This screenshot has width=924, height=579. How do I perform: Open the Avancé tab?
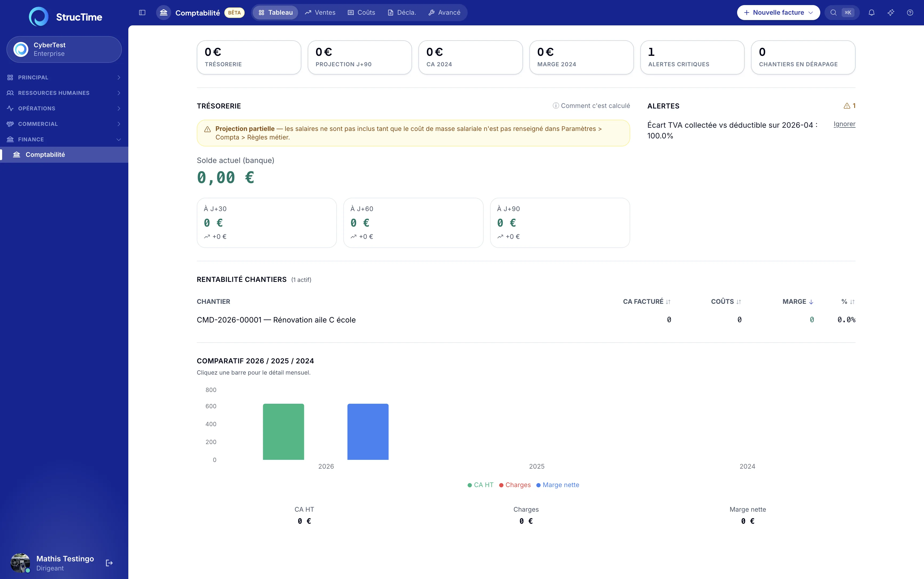[444, 13]
